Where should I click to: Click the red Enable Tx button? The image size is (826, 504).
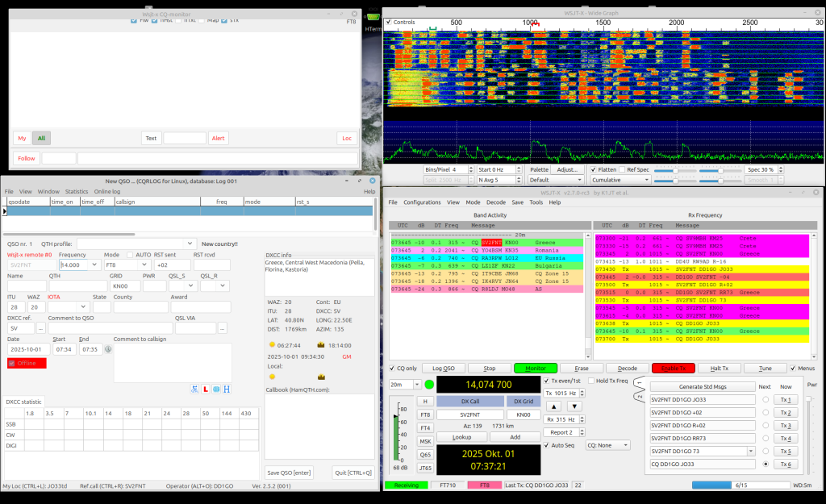point(673,368)
